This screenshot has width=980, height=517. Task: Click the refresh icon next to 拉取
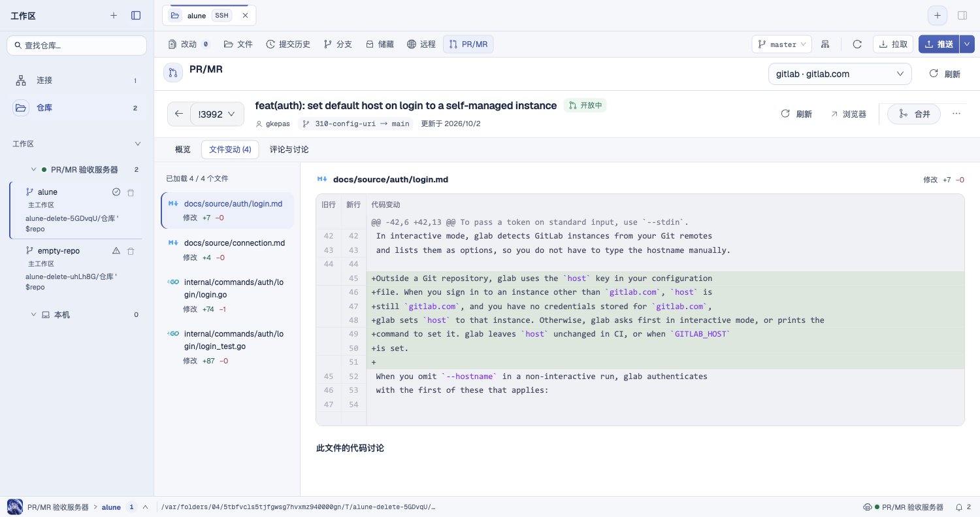point(857,44)
